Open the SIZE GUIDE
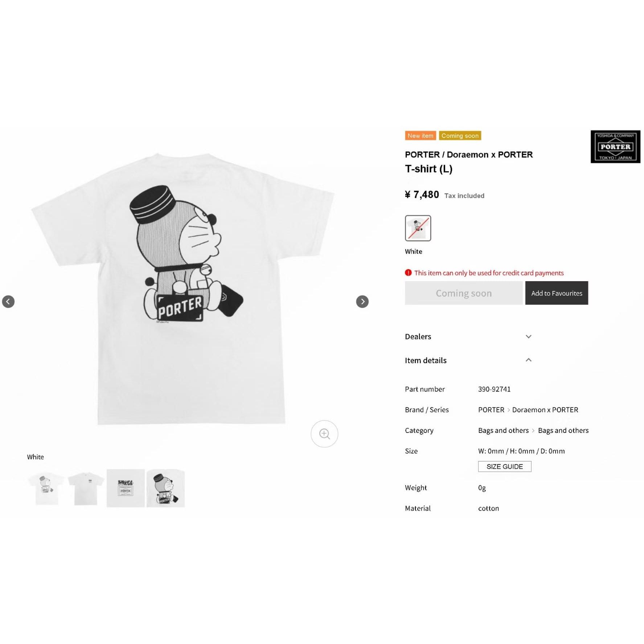The width and height of the screenshot is (644, 644). point(505,467)
